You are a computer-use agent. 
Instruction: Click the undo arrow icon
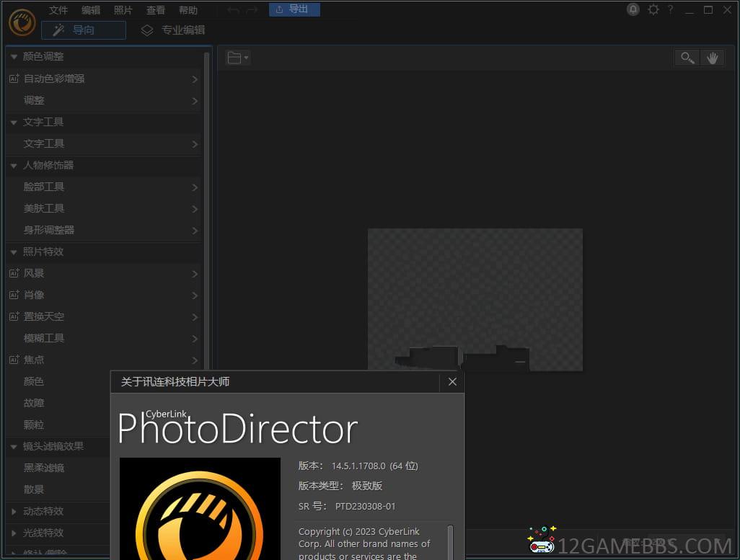(233, 10)
